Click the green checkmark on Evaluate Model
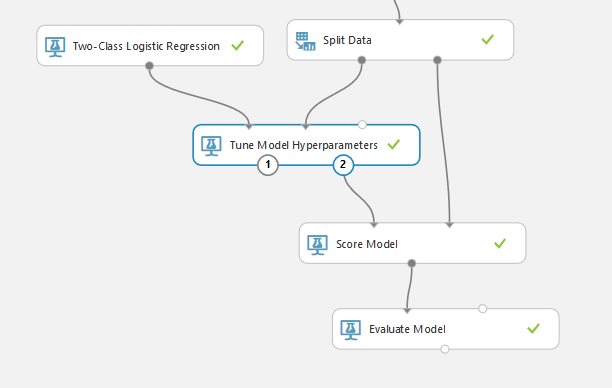Image resolution: width=612 pixels, height=388 pixels. coord(533,328)
